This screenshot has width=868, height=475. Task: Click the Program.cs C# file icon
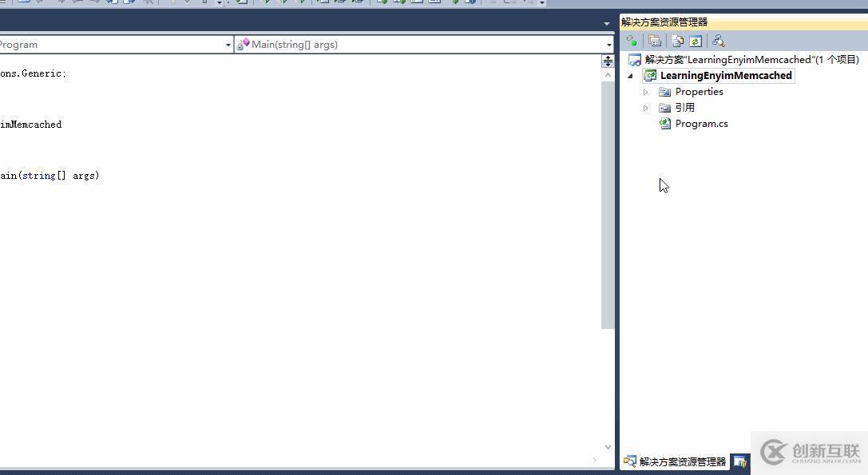coord(665,123)
